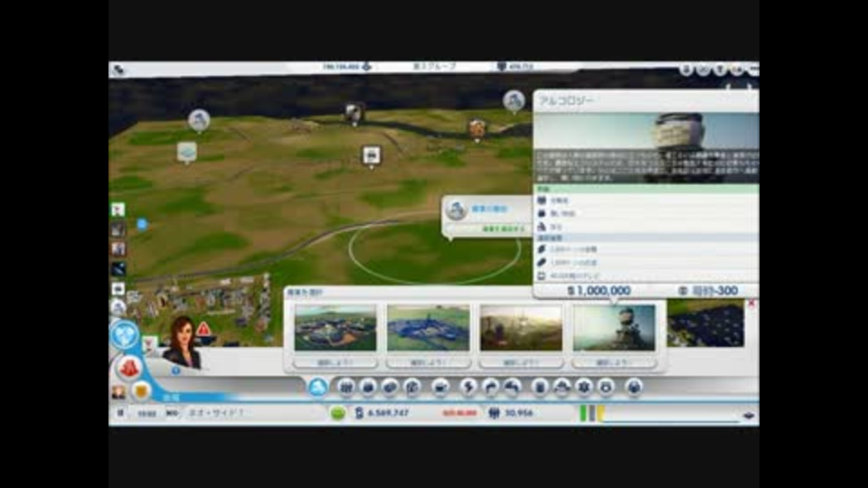Open the lightning bolt Power menu
Image resolution: width=868 pixels, height=488 pixels.
(x=467, y=387)
